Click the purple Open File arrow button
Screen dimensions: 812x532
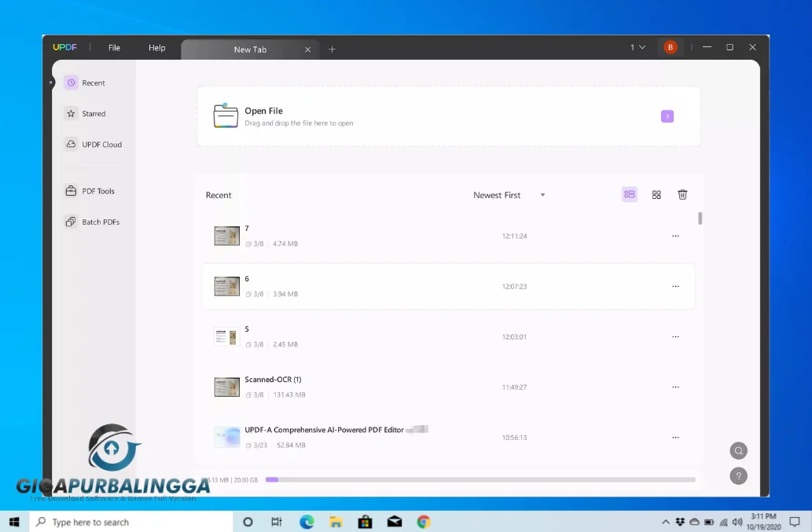pos(667,116)
